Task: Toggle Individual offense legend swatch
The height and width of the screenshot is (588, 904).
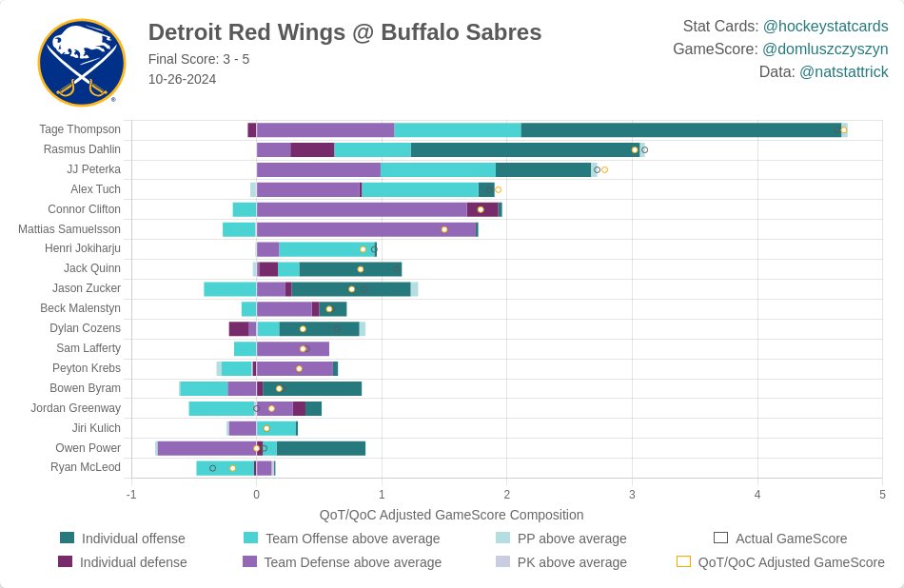Action: [67, 539]
